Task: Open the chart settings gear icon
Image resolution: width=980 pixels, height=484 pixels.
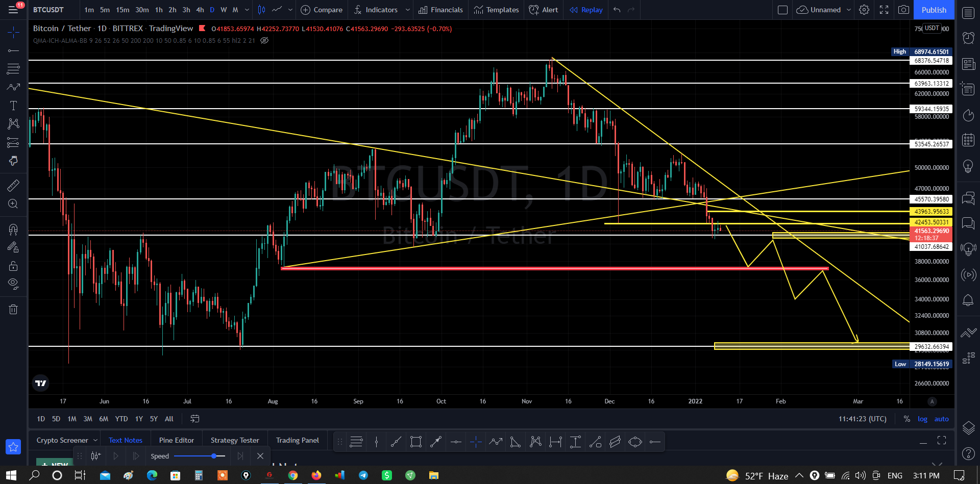Action: 864,10
